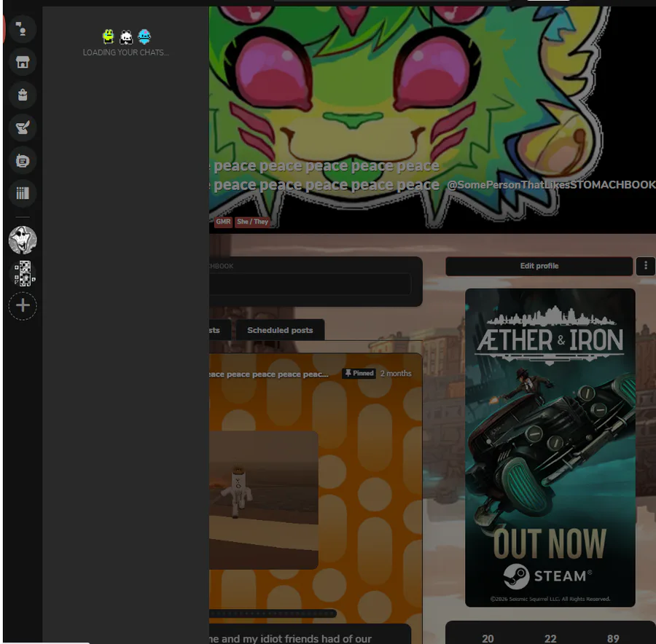This screenshot has width=656, height=644.
Task: Click the profile stat showing 89
Action: coord(613,639)
